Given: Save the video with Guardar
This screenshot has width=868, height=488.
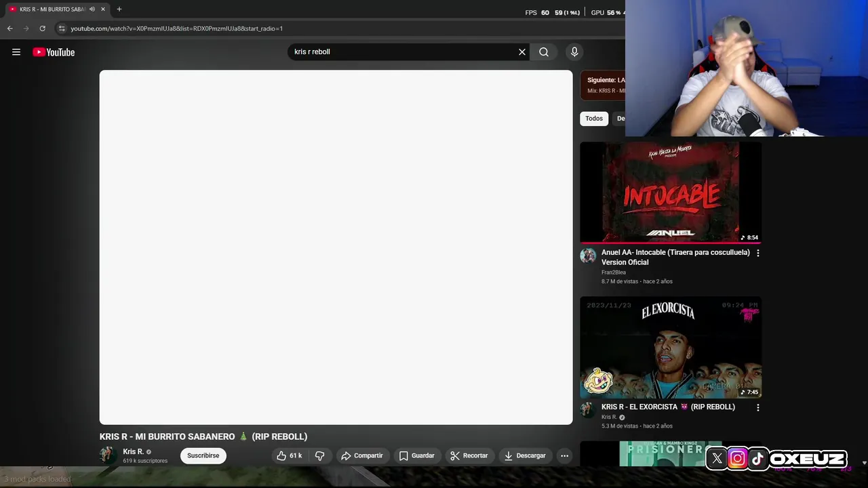Looking at the screenshot, I should pyautogui.click(x=416, y=455).
